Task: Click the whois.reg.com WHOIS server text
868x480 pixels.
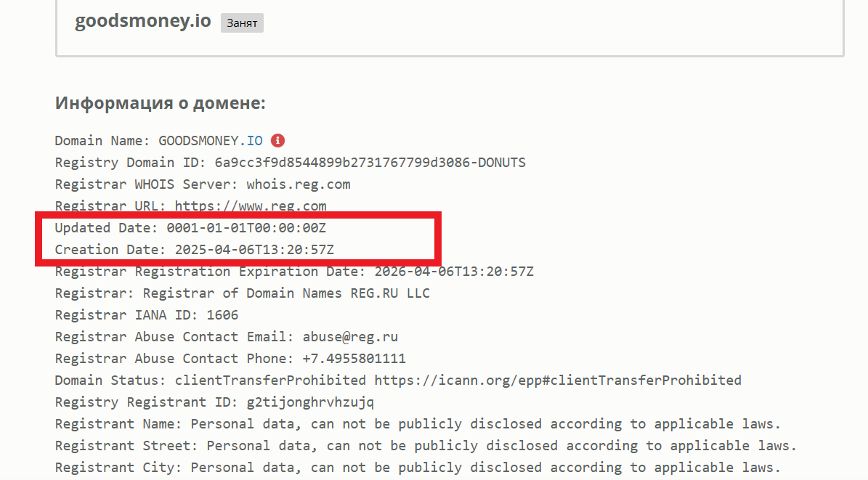Action: (298, 184)
